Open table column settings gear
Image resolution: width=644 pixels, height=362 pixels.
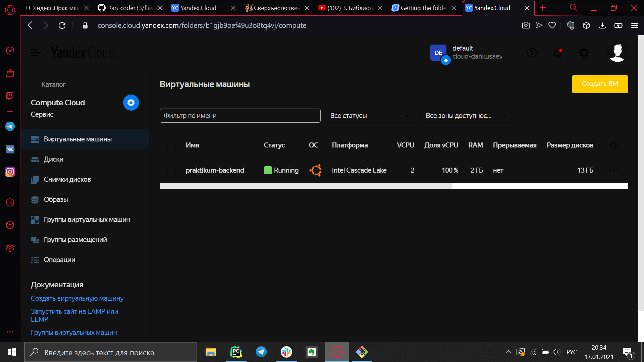[x=613, y=145]
